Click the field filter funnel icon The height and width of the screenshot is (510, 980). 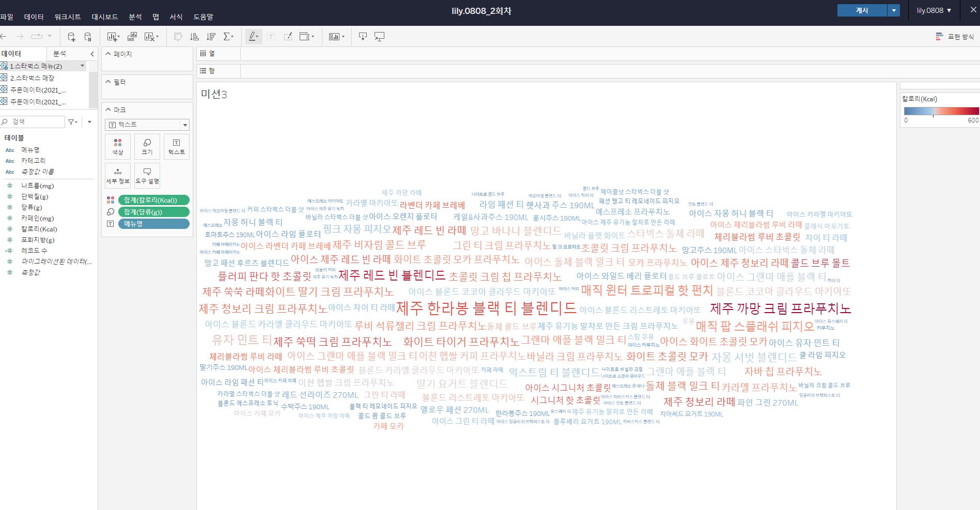tap(71, 122)
